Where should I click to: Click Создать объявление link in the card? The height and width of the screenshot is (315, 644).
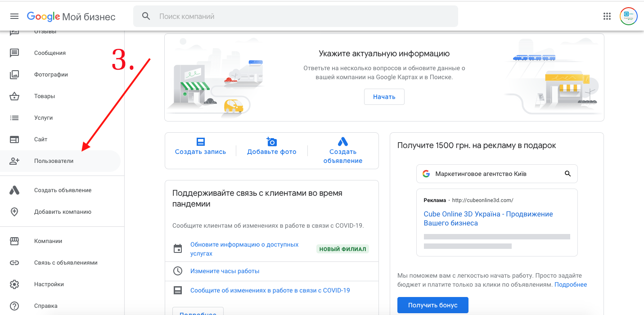point(343,156)
